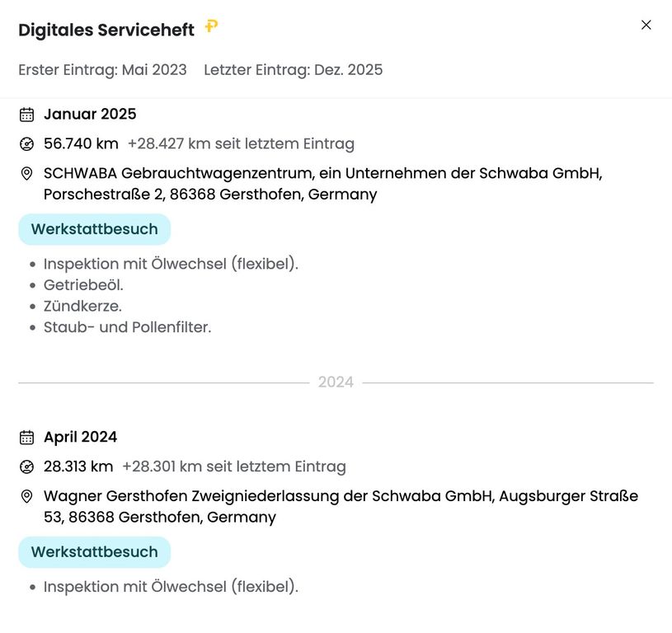Click the location pin for Wagner Gersthofen
Image resolution: width=672 pixels, height=633 pixels.
[x=26, y=496]
